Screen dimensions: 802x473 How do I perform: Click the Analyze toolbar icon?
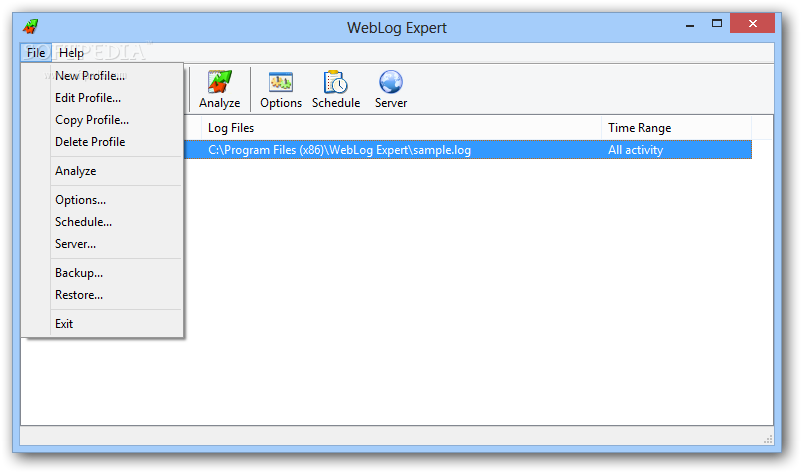click(219, 89)
